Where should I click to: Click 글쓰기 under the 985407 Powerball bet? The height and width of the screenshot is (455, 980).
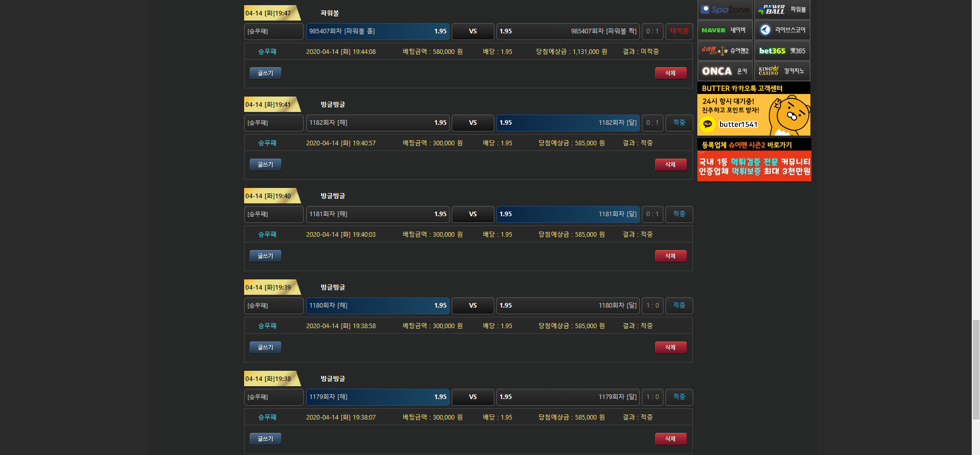(x=265, y=73)
